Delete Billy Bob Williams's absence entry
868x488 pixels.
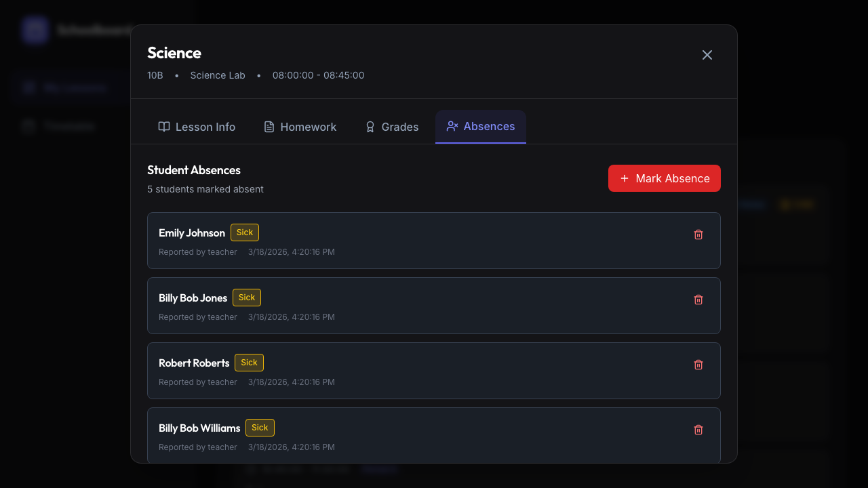[x=698, y=430]
